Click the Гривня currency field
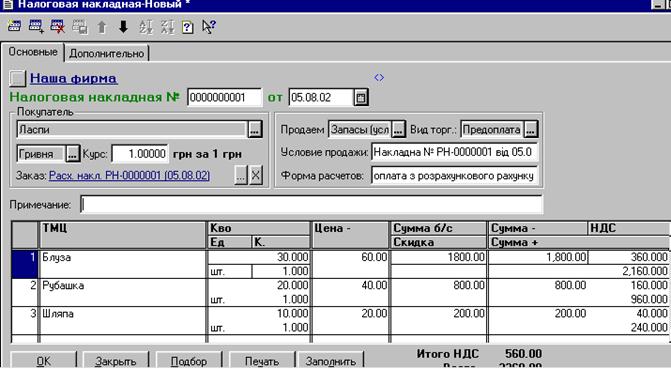The width and height of the screenshot is (671, 369). tap(41, 154)
